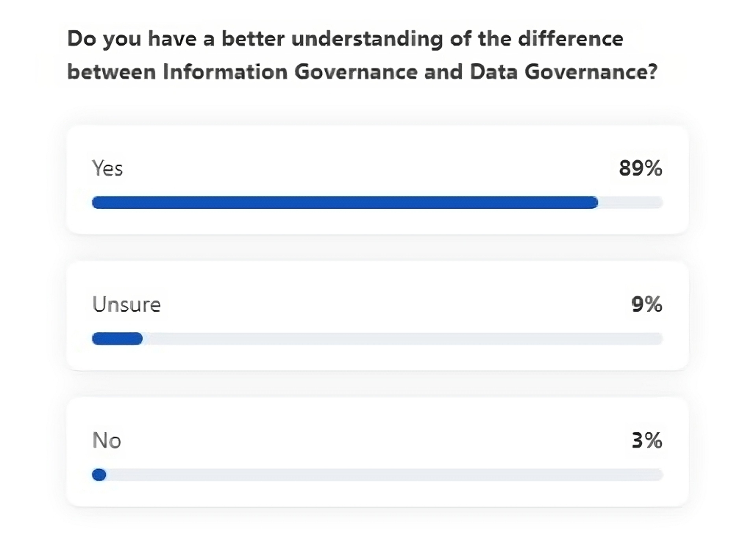Click the word "better" in the question
The height and width of the screenshot is (544, 756).
[x=253, y=39]
